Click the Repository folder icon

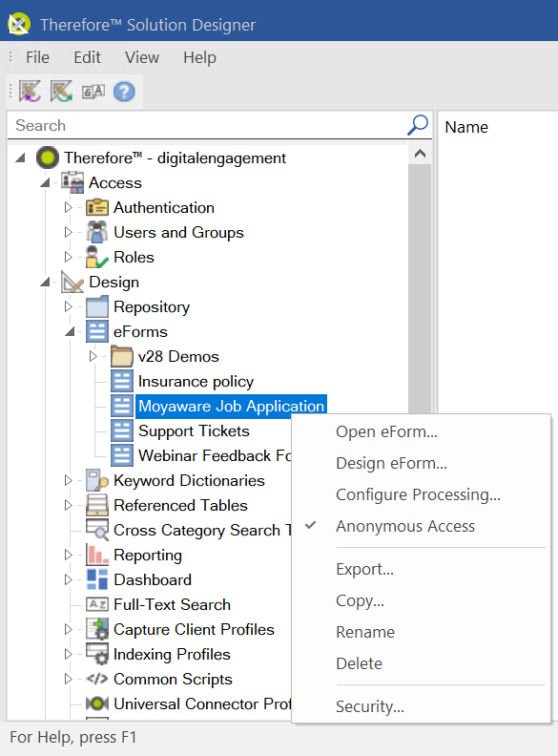(x=97, y=306)
